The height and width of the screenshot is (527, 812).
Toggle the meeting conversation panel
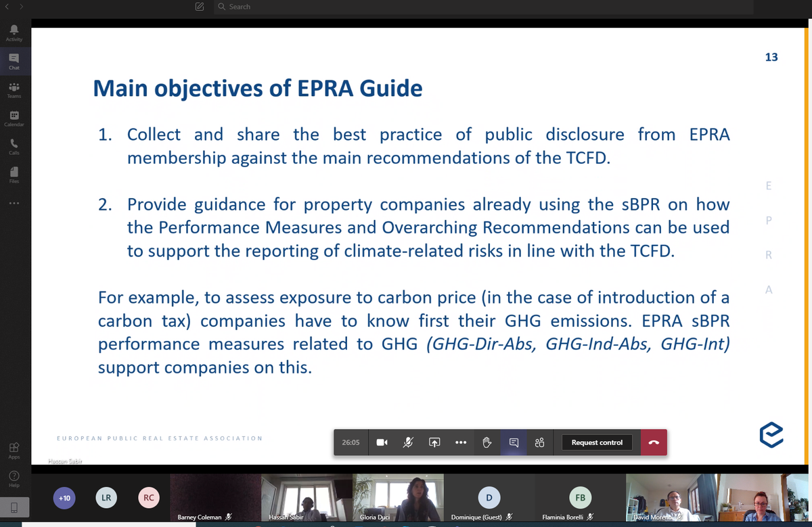pos(514,442)
